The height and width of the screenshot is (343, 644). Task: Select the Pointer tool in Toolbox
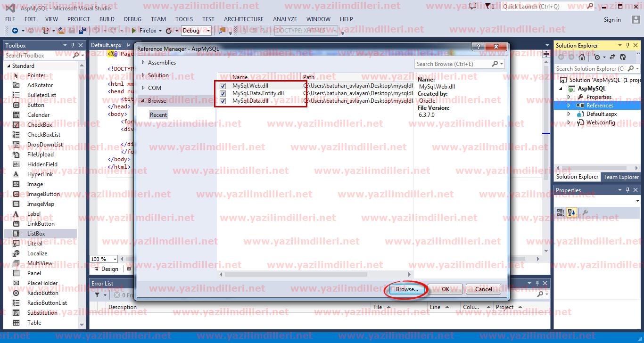pyautogui.click(x=36, y=75)
